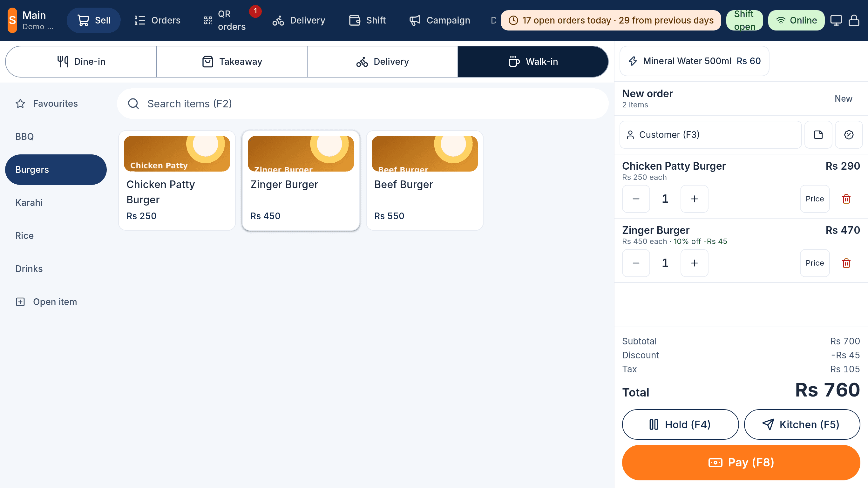Click the lock screen icon
Screen dimensions: 868x488
pyautogui.click(x=854, y=20)
